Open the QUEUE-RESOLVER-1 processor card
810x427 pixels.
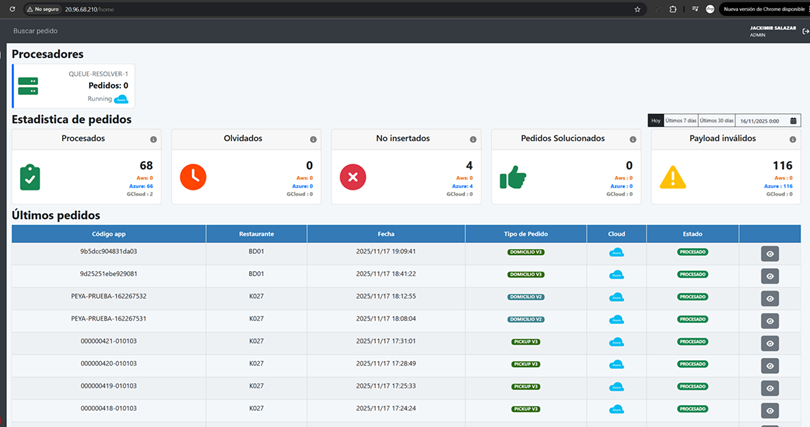pyautogui.click(x=73, y=86)
